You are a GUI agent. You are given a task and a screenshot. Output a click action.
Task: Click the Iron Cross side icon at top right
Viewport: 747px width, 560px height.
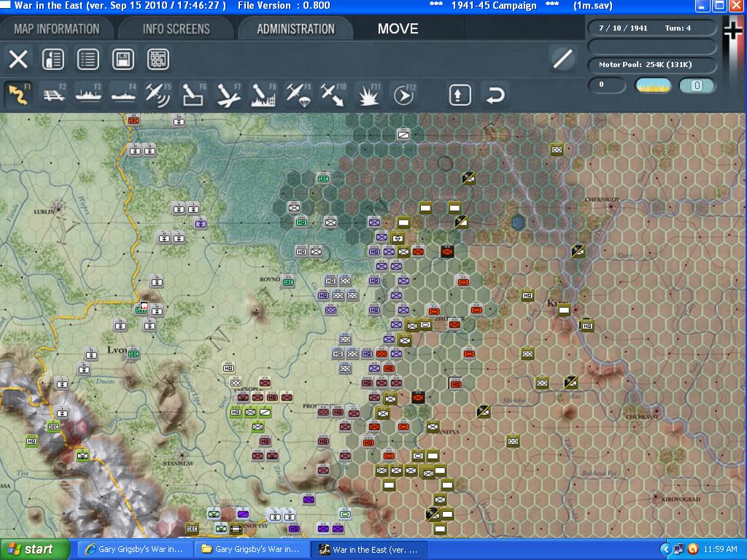pos(733,31)
